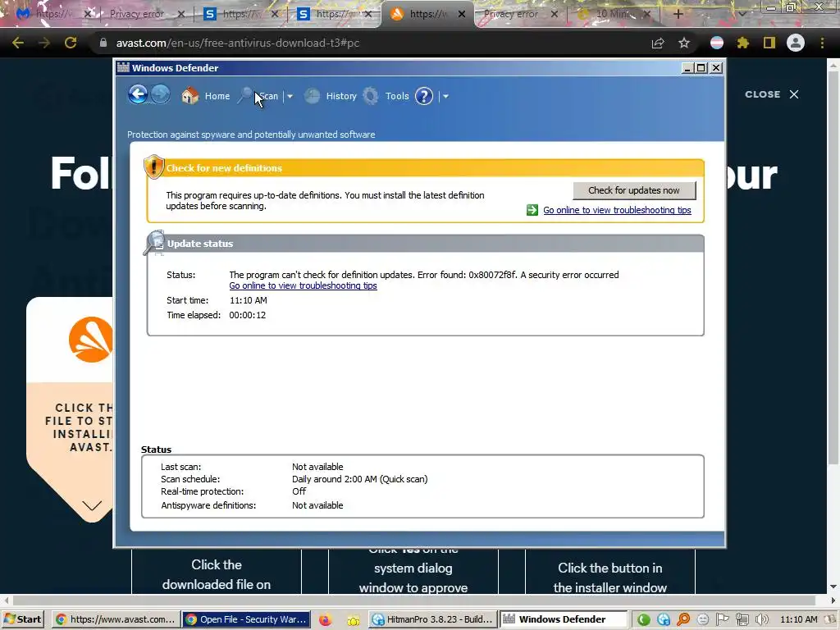Switch to Open File Security Warning taskbar item
Viewport: 840px width, 630px height.
tap(247, 619)
